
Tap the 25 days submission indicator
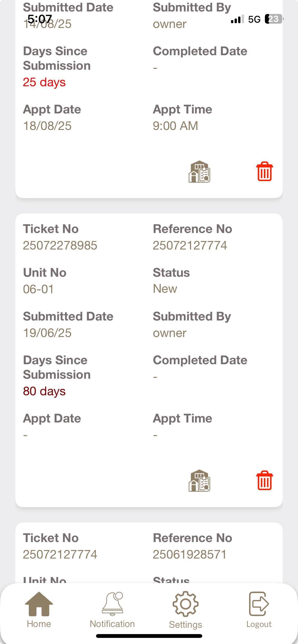coord(44,82)
